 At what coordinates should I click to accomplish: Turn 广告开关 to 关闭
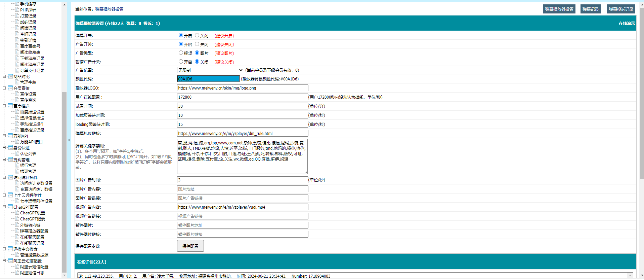point(197,44)
